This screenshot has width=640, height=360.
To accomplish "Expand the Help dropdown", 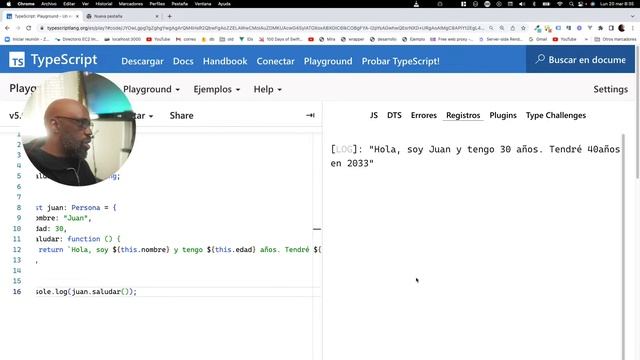I will 267,89.
